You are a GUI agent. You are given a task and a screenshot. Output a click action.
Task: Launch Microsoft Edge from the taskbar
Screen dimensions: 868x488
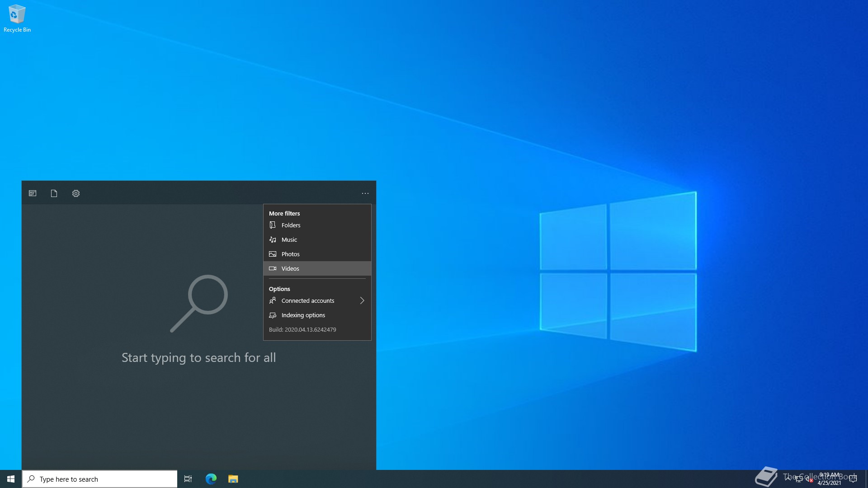pos(211,479)
